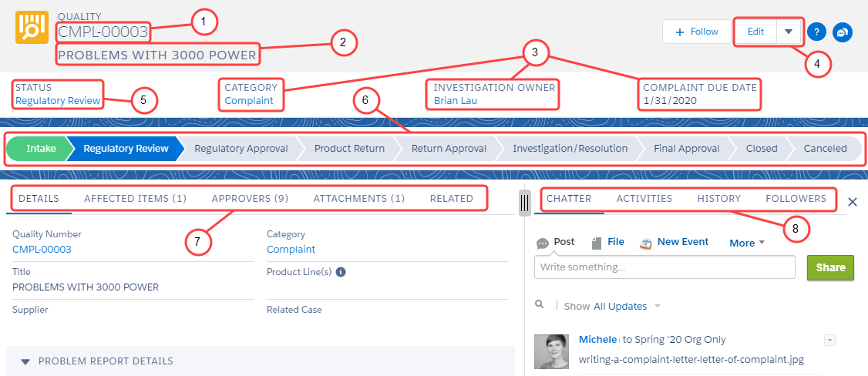Open the History tab
This screenshot has width=868, height=376.
click(718, 198)
